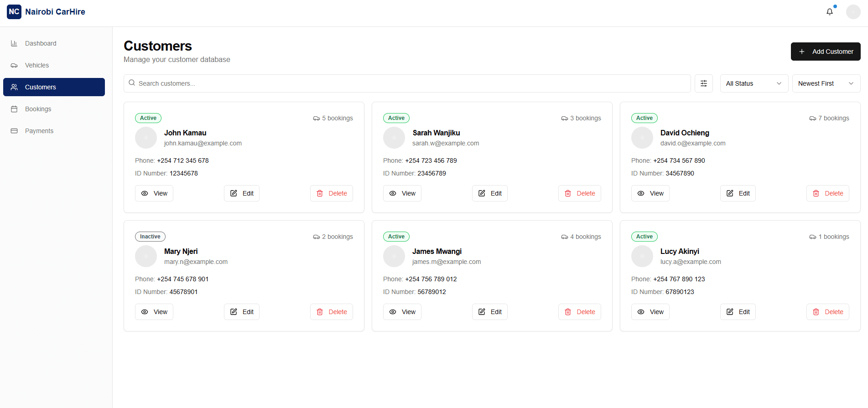Click Active badge on John Kamau's card
This screenshot has height=408, width=868.
pyautogui.click(x=148, y=118)
